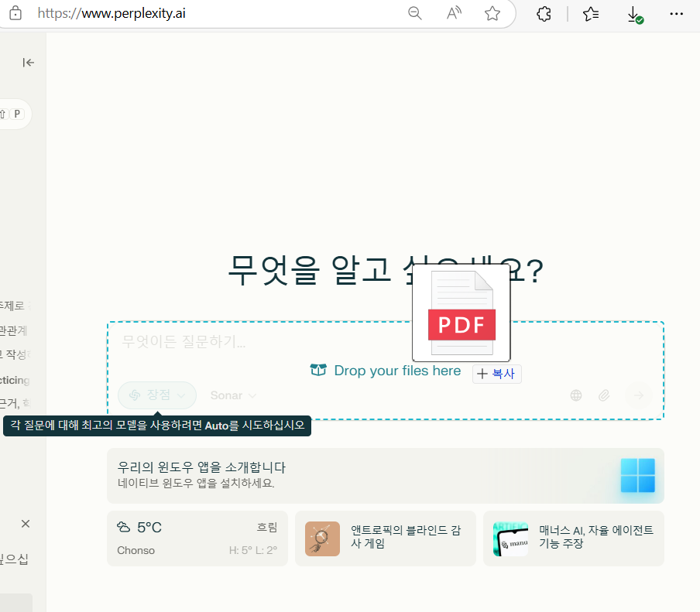This screenshot has width=700, height=612.
Task: Click the globe source selector icon
Action: (576, 395)
